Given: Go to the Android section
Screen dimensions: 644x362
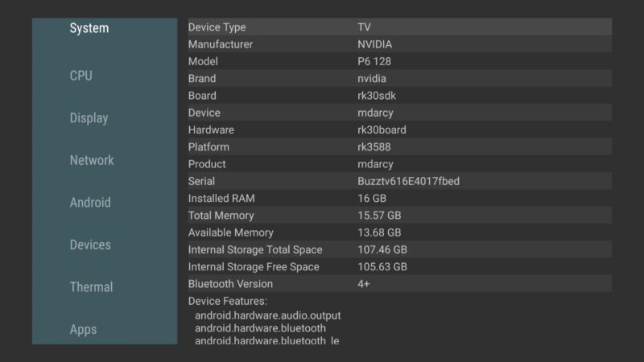Looking at the screenshot, I should point(90,203).
